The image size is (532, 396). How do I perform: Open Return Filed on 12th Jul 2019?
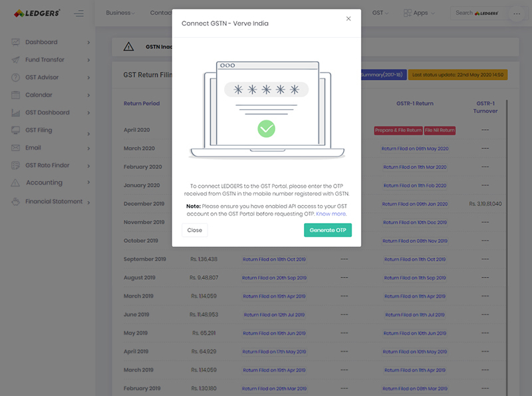pyautogui.click(x=274, y=315)
